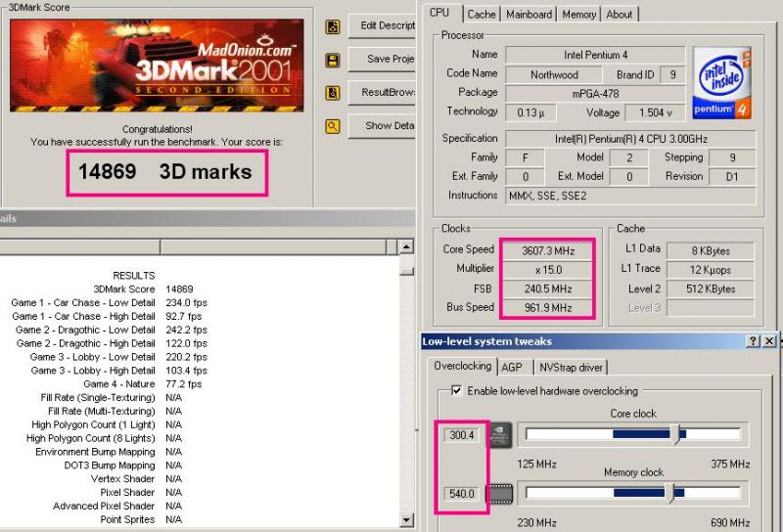
Task: Click the Core Speed value 3607.3 MHz
Action: (548, 251)
